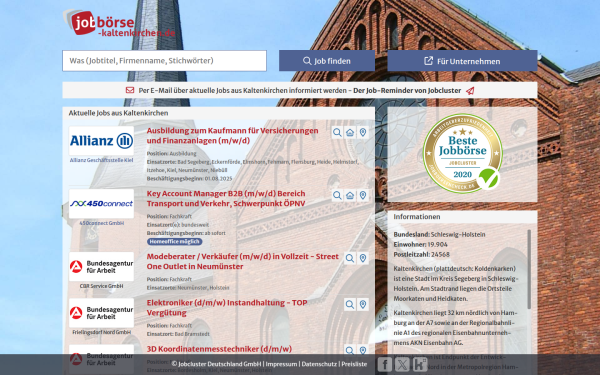Open Bundesagentur logo above Frielingsdorf Nord GmbH
The image size is (600, 375).
101,313
